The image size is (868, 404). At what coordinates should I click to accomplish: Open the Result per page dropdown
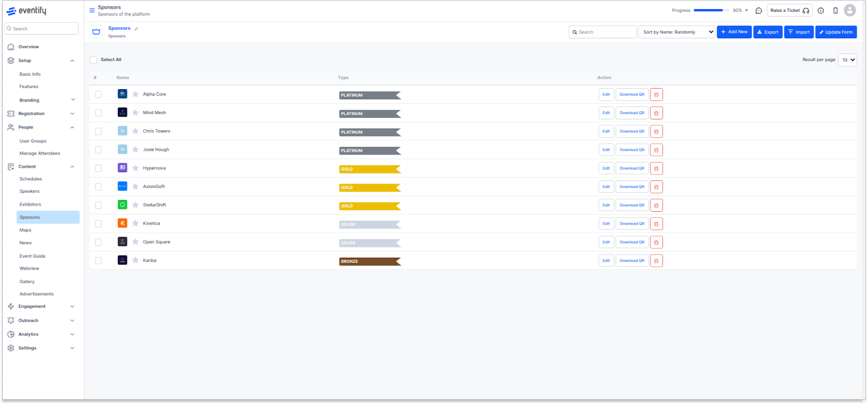(847, 60)
